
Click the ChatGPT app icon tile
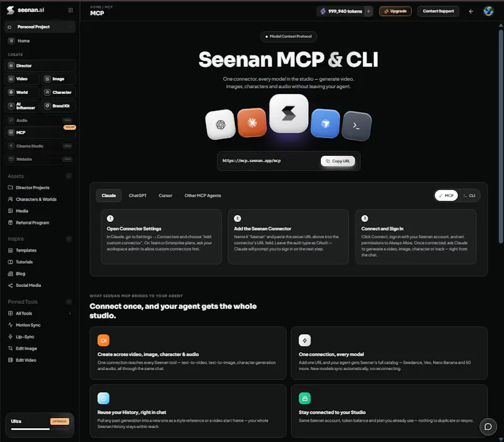[220, 124]
